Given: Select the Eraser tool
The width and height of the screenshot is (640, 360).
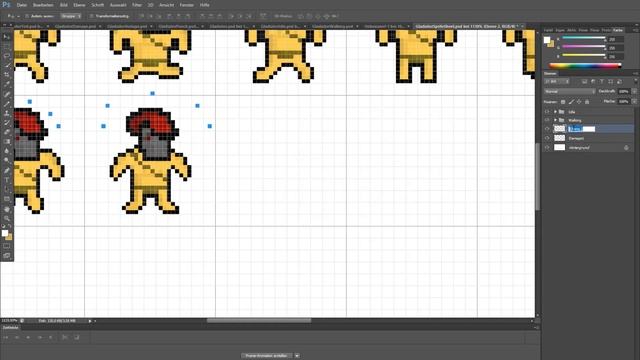Looking at the screenshot, I should (x=7, y=132).
